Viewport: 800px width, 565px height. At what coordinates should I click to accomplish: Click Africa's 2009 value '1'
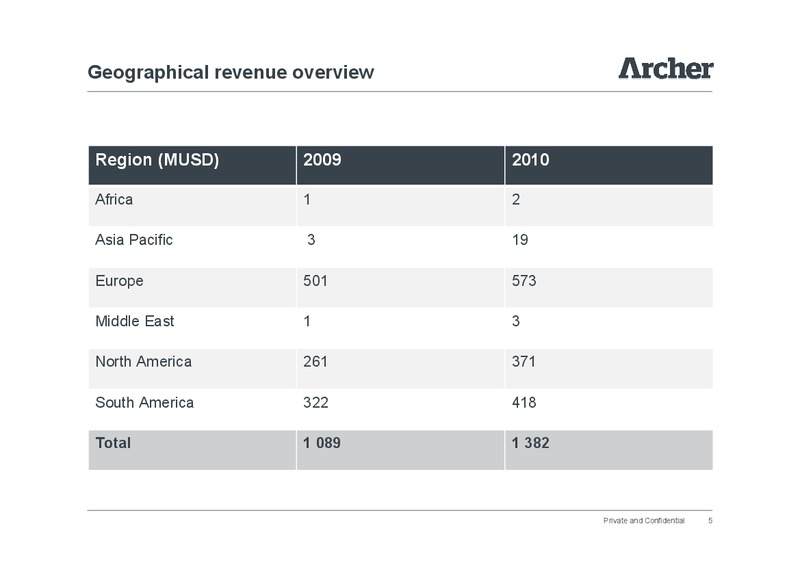tap(307, 199)
